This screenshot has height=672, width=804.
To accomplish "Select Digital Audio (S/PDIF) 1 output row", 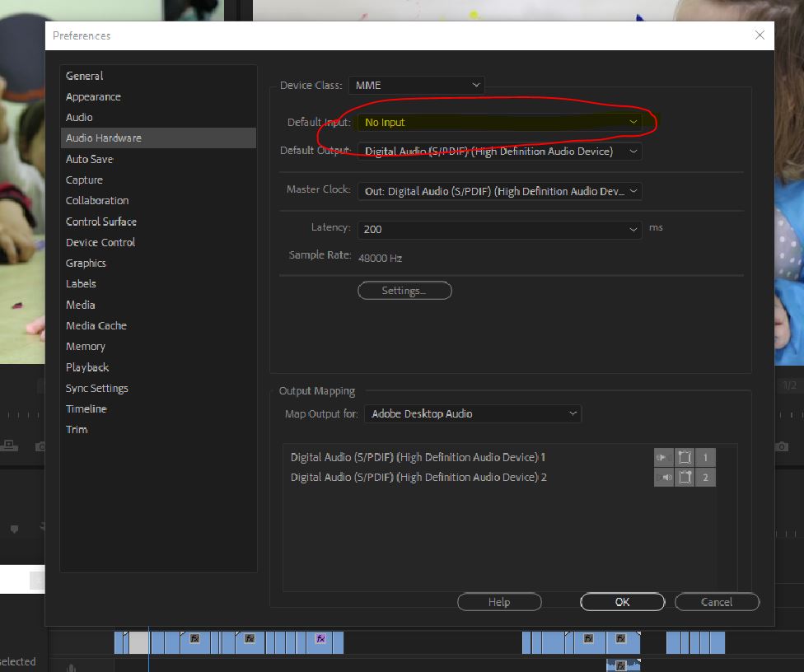I will coord(418,457).
